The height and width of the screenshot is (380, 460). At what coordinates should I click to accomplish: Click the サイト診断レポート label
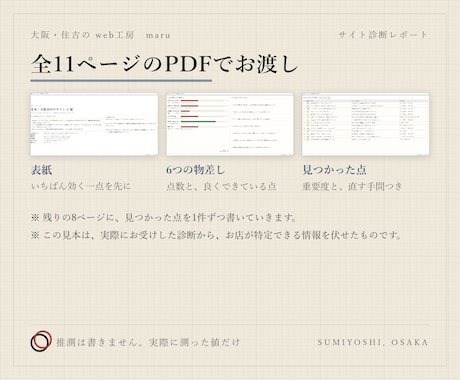(383, 35)
